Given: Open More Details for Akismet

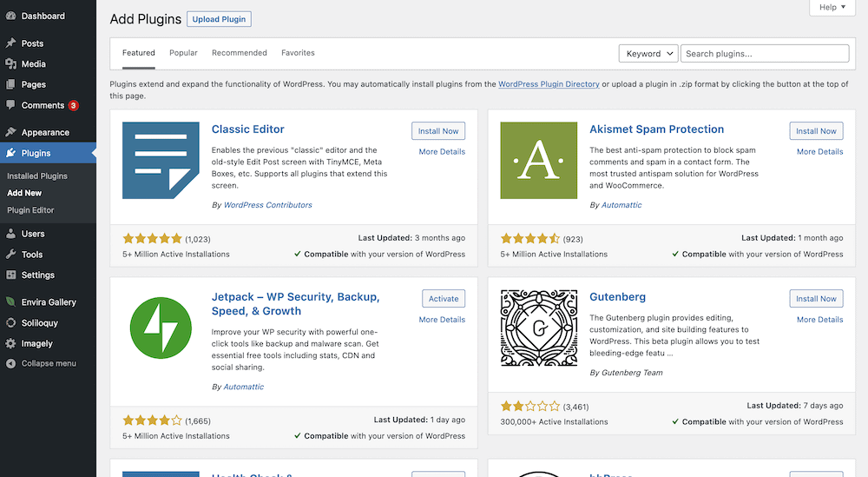Looking at the screenshot, I should pyautogui.click(x=820, y=152).
